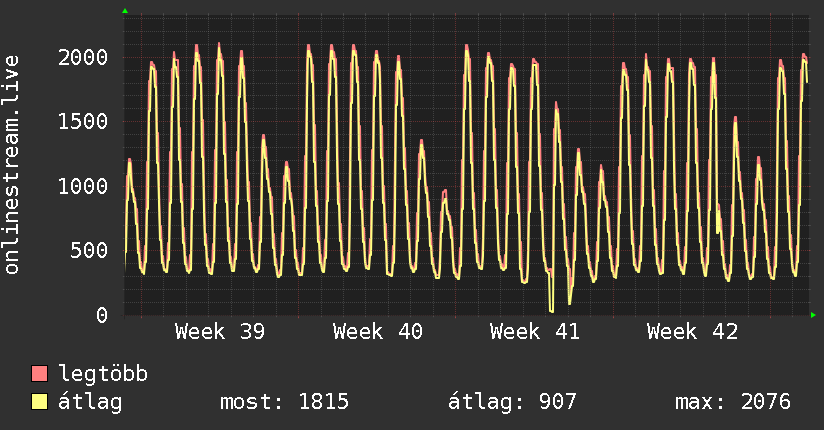Select the átlag legend label beside yellow swatch

pos(90,402)
